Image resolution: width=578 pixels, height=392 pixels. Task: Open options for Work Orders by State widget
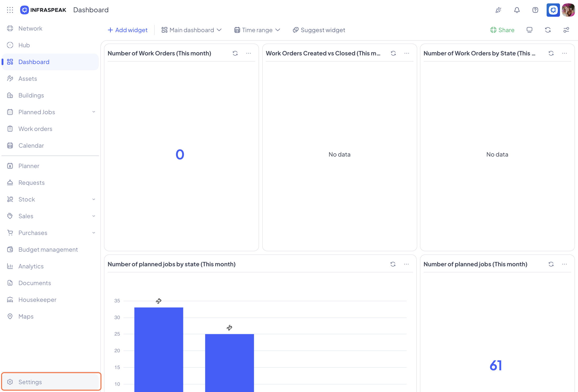564,53
